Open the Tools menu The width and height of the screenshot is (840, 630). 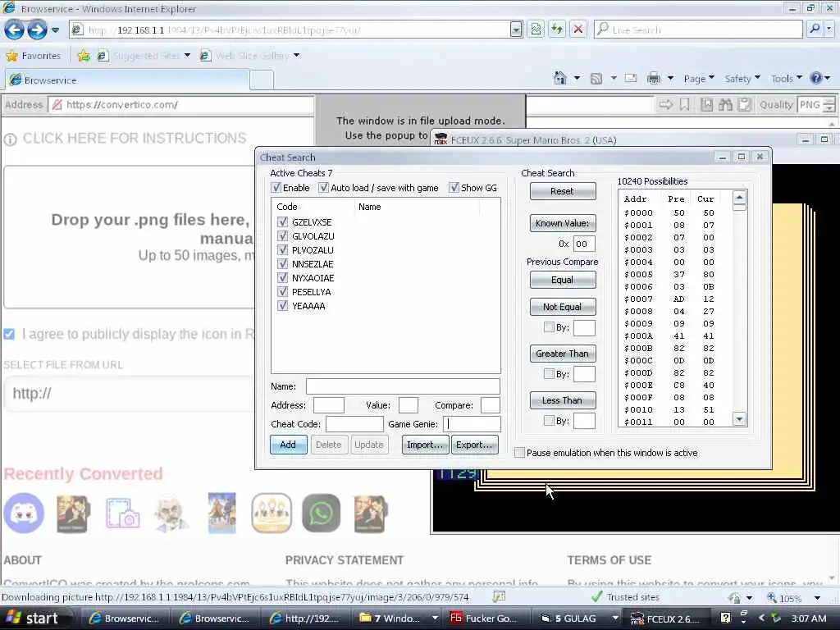787,79
